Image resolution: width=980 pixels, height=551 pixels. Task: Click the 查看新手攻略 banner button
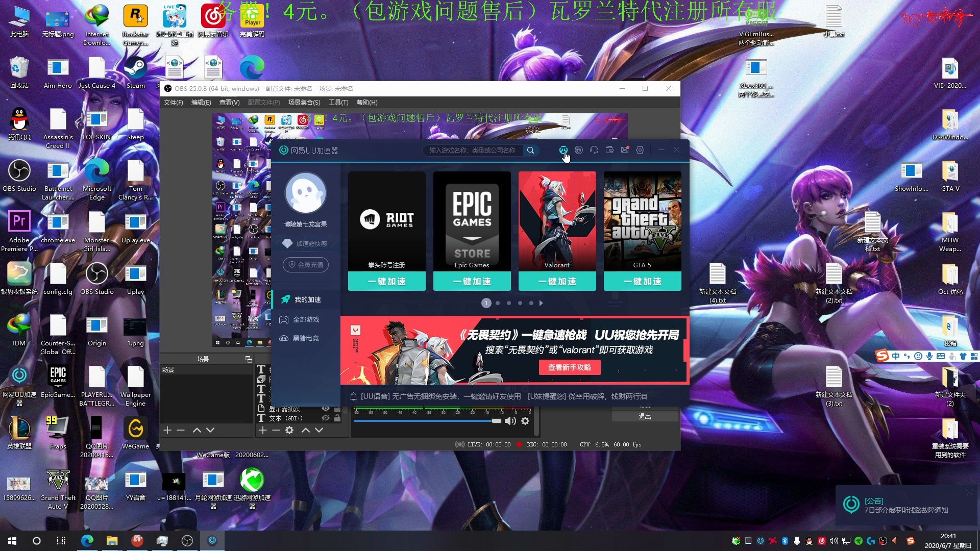click(570, 367)
